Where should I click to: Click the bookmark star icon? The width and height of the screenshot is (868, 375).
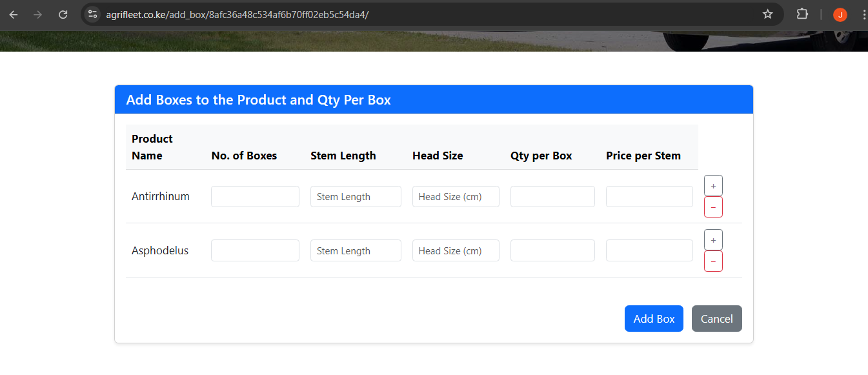[767, 14]
